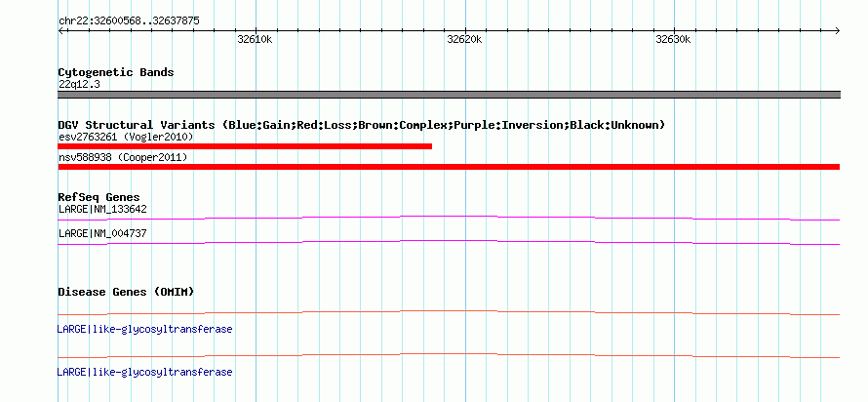
Task: Click the right arrowhead of the ruler
Action: coord(838,31)
